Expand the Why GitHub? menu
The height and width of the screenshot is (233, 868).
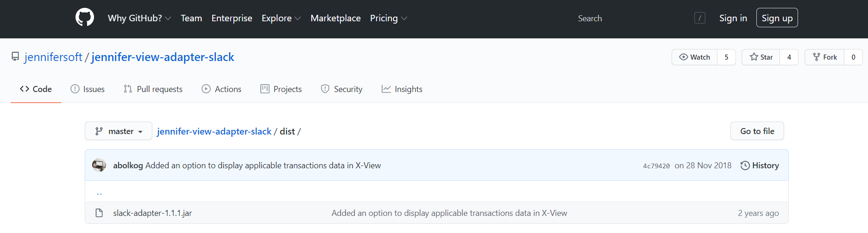139,18
